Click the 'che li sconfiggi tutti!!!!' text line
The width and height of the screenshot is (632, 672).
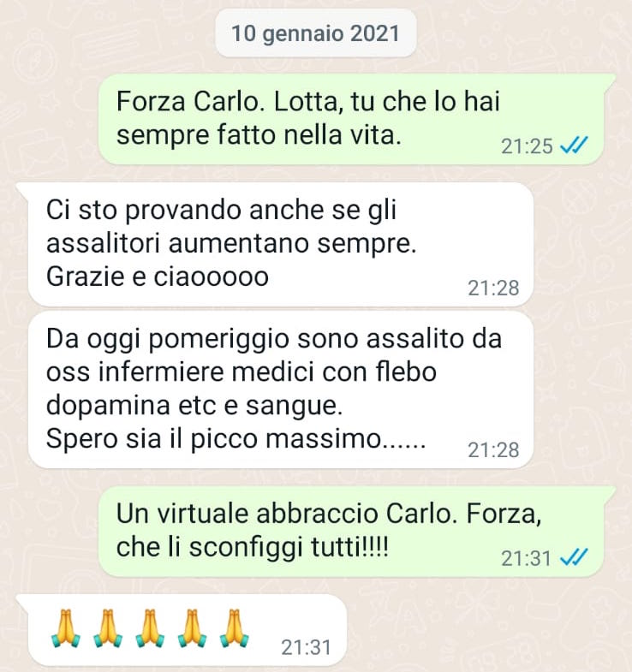[x=253, y=547]
